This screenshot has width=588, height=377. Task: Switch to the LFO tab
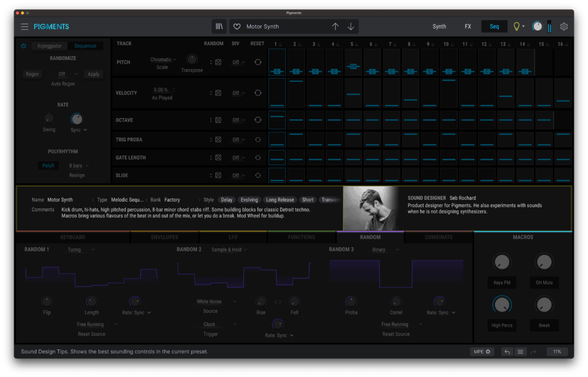[x=233, y=237]
